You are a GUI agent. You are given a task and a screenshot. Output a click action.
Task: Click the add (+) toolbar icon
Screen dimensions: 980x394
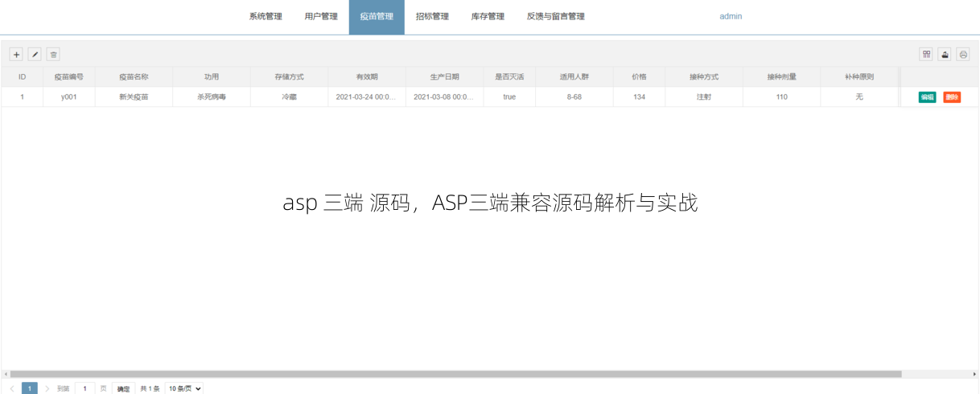16,55
